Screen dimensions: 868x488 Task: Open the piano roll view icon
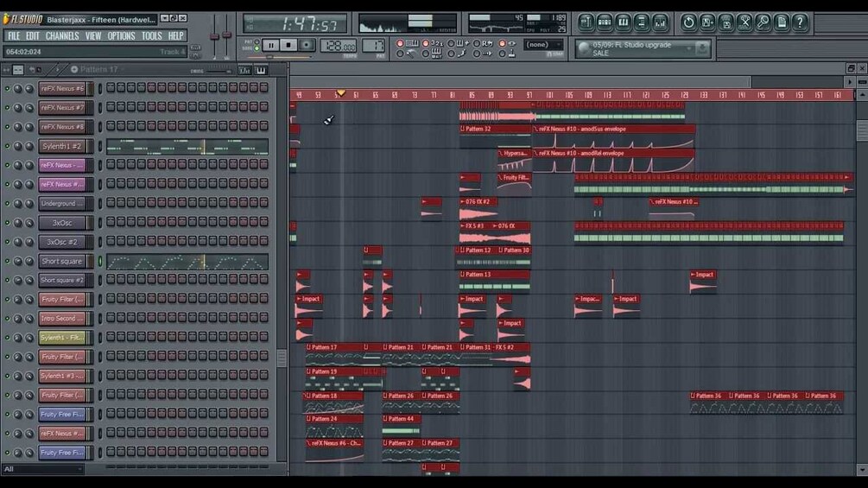click(624, 22)
